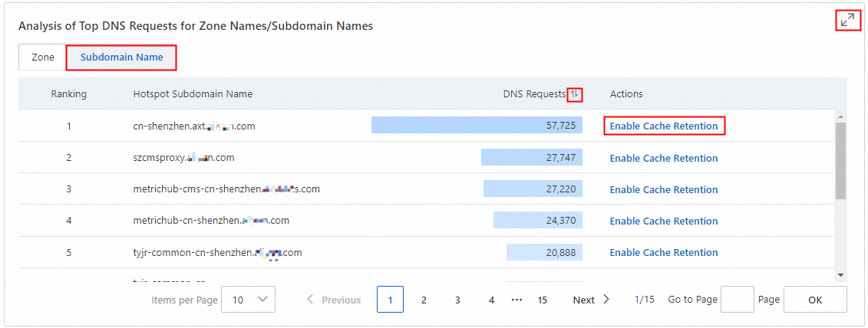This screenshot has width=868, height=328.
Task: Confirm page jump with OK button
Action: click(815, 299)
